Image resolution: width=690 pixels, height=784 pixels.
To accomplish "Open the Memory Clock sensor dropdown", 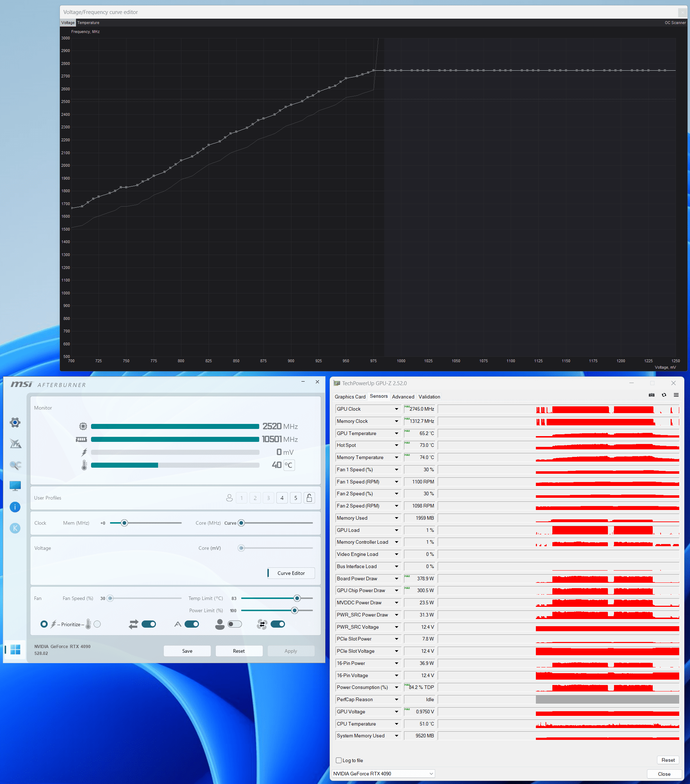I will [396, 421].
